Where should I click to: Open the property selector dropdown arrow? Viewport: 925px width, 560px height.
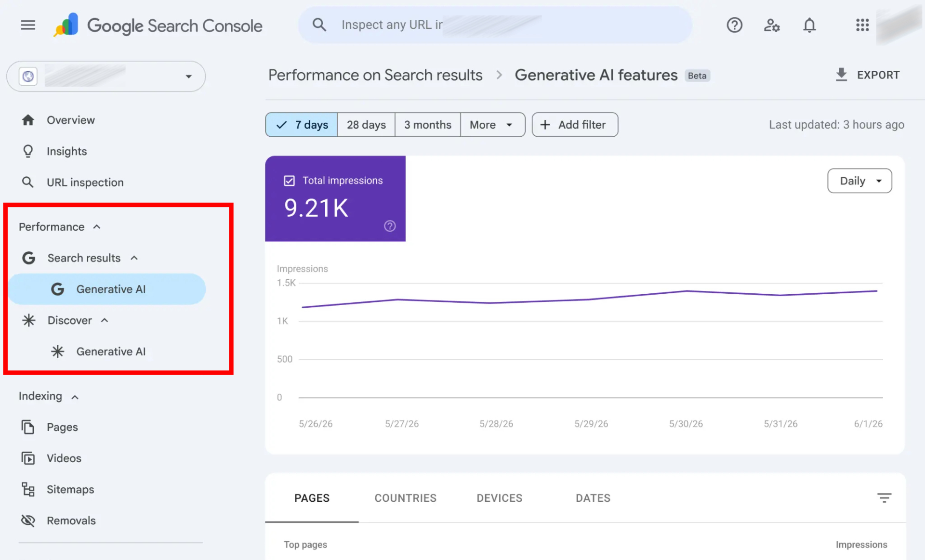click(189, 76)
